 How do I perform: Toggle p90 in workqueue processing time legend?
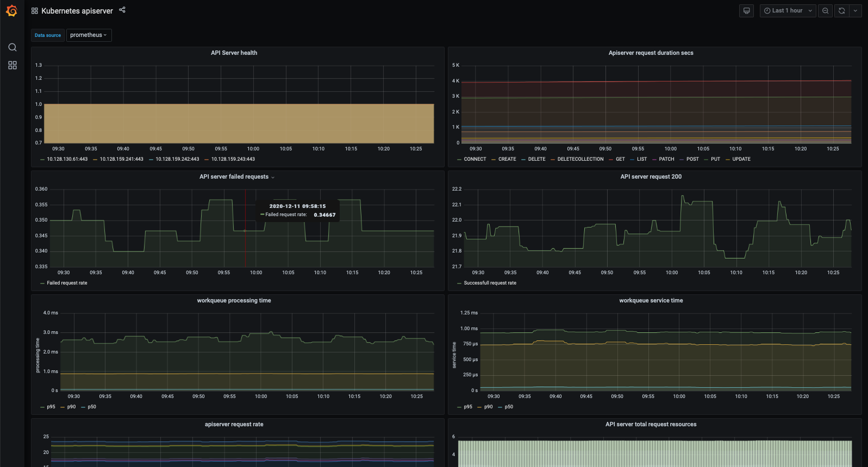click(x=71, y=407)
